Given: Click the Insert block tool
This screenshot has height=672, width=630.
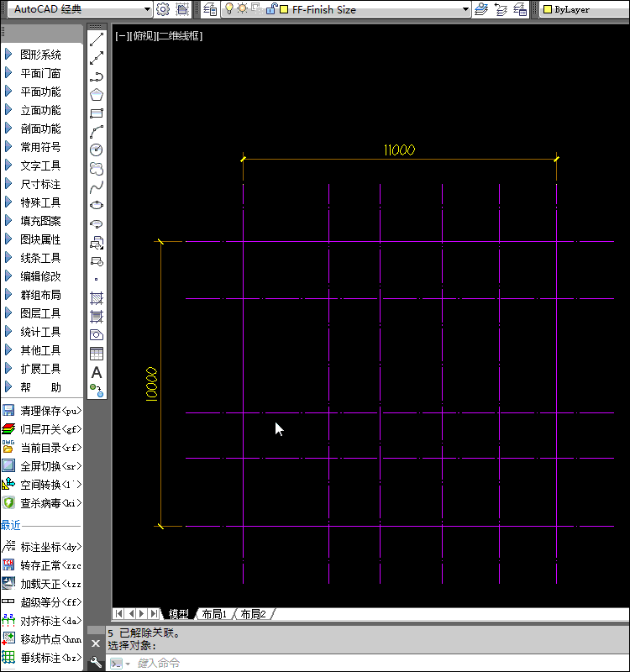Looking at the screenshot, I should [x=97, y=243].
